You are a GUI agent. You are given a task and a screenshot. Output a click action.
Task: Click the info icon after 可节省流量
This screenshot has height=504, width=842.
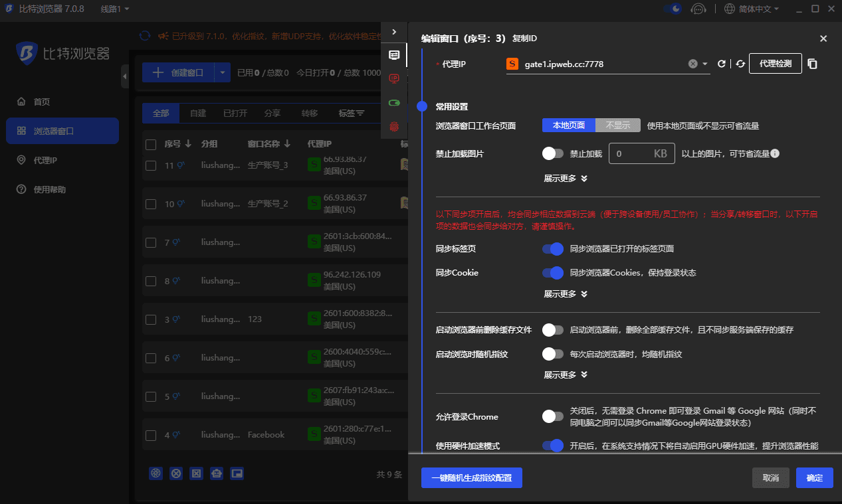click(x=775, y=153)
